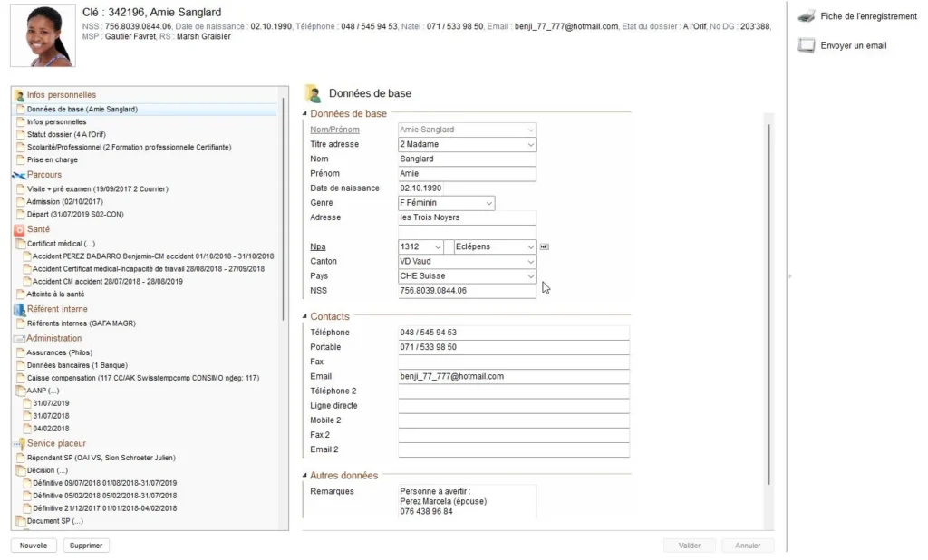Click the Prénom field containing Amie
Viewport: 928px width, 560px height.
[467, 174]
